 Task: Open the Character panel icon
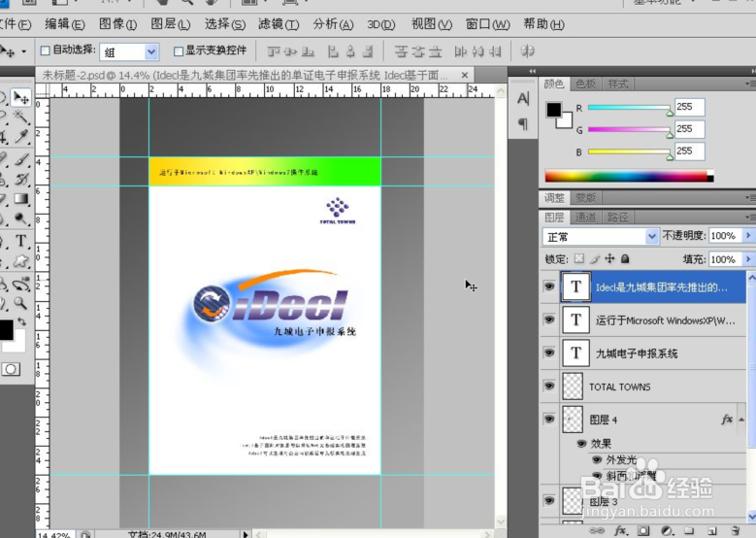coord(523,99)
